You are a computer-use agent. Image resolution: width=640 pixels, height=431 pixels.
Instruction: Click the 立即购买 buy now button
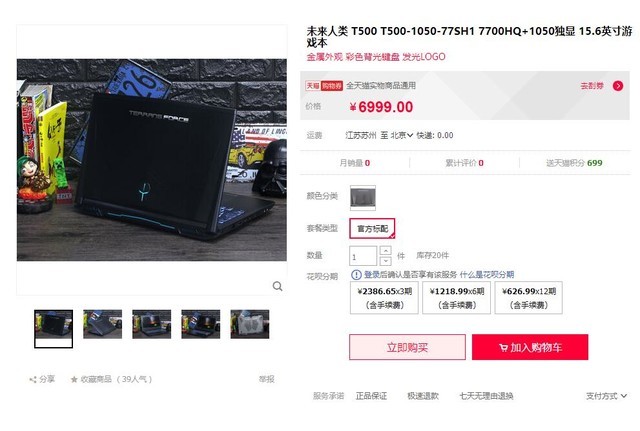click(407, 347)
